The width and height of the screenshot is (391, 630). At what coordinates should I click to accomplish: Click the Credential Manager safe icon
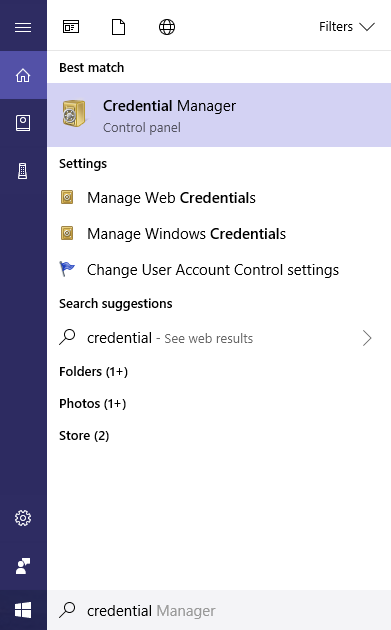(74, 114)
